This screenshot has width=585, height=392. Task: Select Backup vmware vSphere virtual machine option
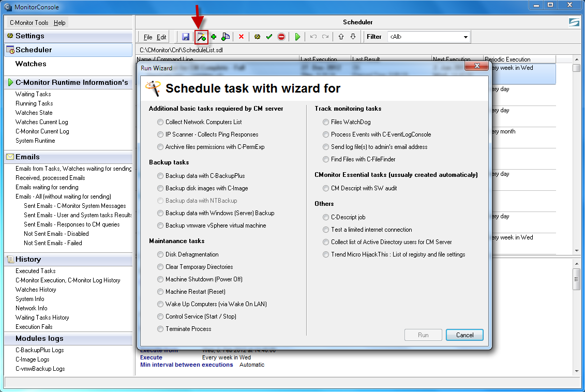tap(160, 225)
